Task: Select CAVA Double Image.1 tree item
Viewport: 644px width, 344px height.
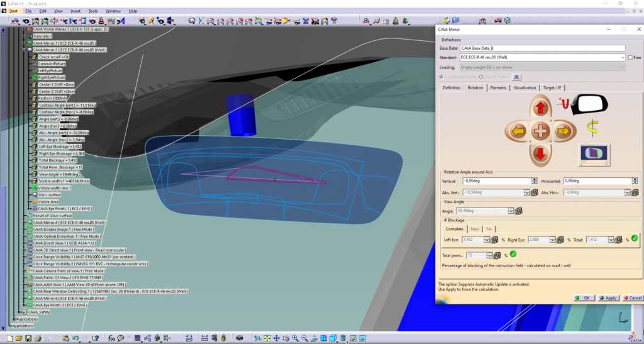Action: tap(64, 230)
